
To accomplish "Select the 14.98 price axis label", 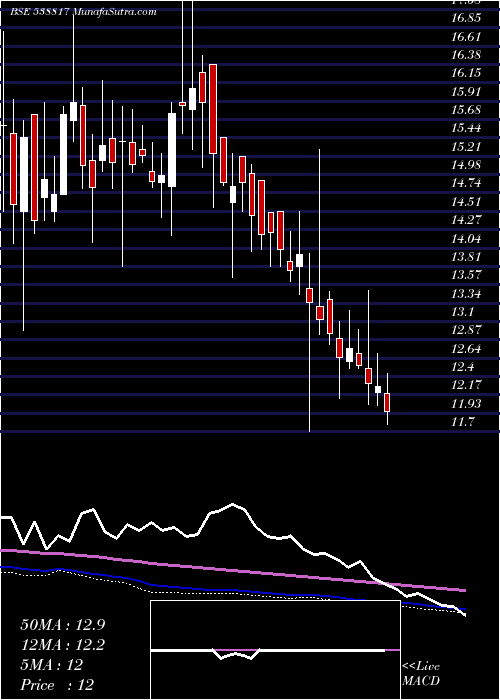I will tap(467, 165).
